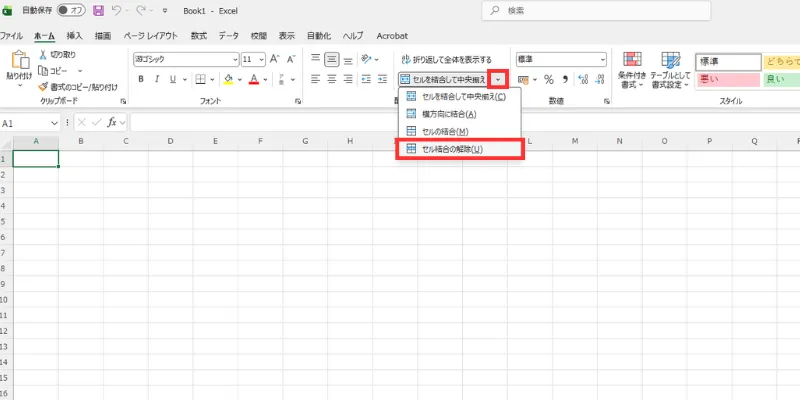Click the Merge & Center (セルを結合して中央揃え) button

pos(443,79)
